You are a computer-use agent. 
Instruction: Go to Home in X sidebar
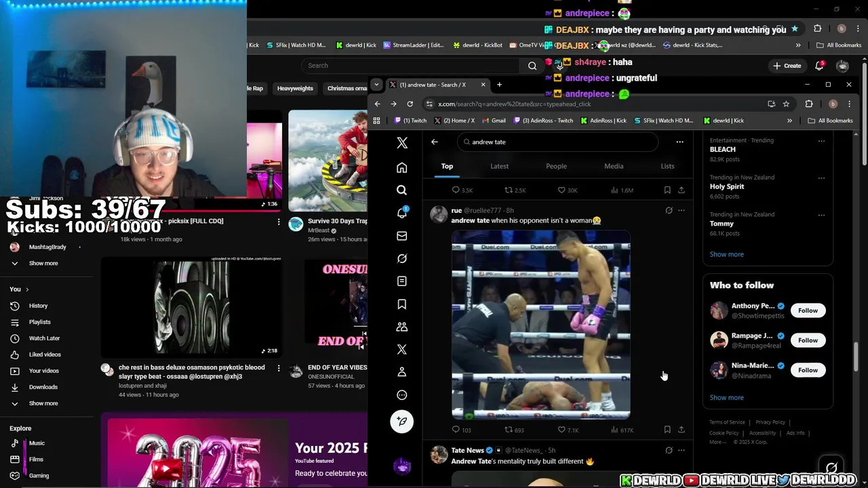click(x=402, y=167)
